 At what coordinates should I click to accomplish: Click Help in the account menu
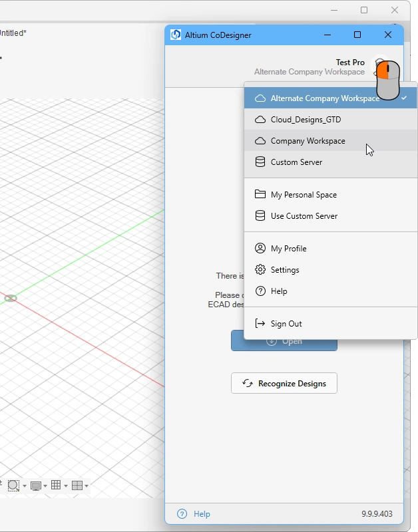coord(330,291)
